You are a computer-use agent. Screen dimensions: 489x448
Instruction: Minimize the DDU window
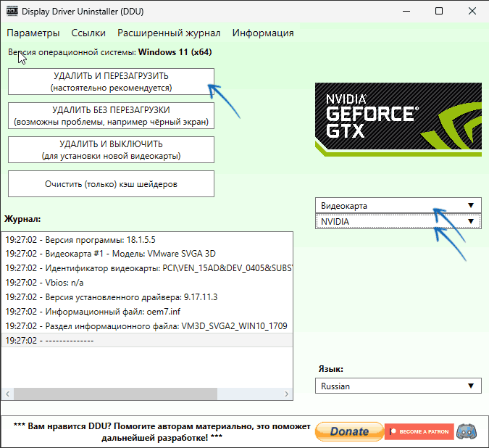[x=406, y=11]
